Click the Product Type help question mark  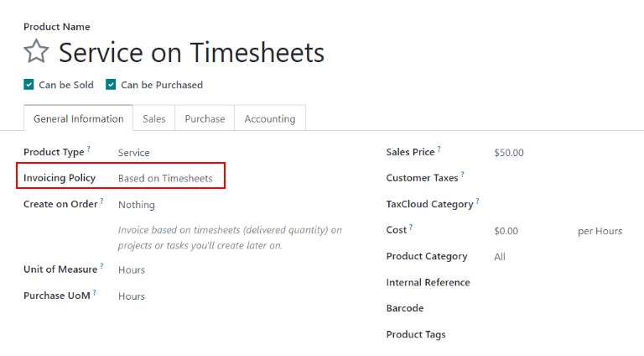click(x=89, y=149)
